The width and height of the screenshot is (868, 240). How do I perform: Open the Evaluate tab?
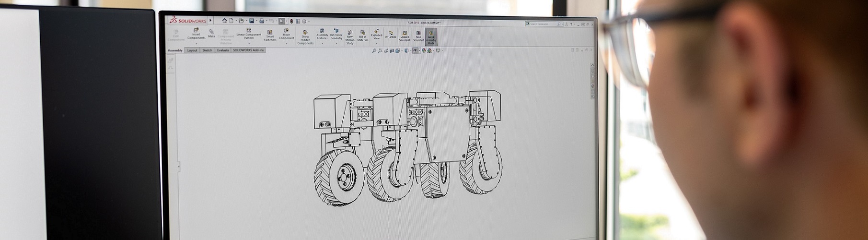[x=223, y=50]
